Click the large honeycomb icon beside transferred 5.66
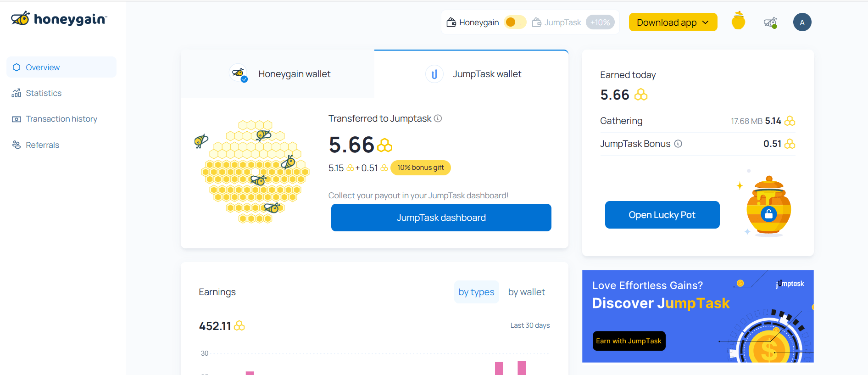Image resolution: width=868 pixels, height=375 pixels. (x=384, y=146)
